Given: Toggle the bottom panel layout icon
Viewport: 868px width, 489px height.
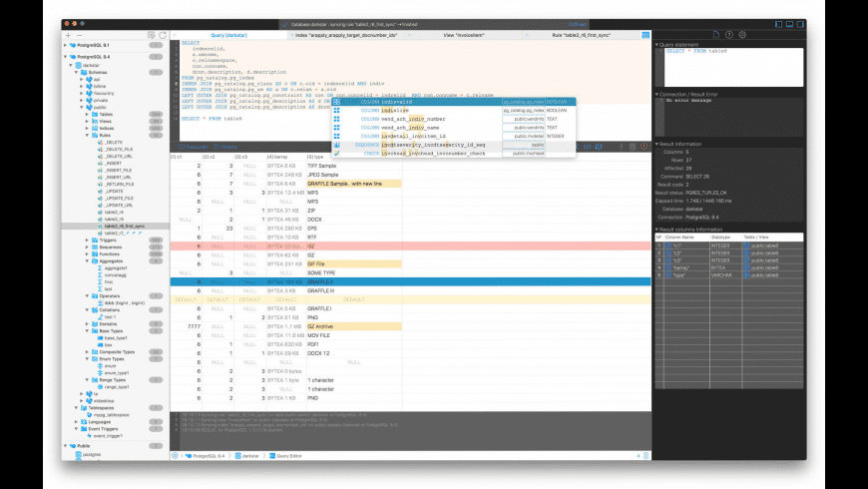Looking at the screenshot, I should tap(789, 24).
